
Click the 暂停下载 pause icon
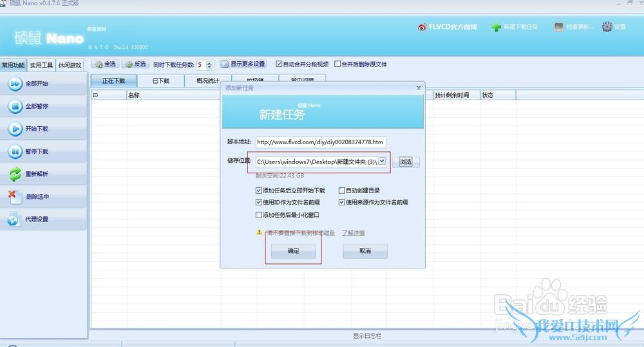tap(15, 151)
